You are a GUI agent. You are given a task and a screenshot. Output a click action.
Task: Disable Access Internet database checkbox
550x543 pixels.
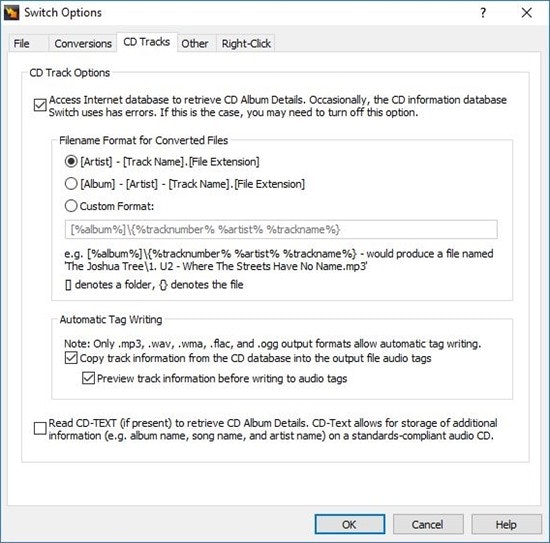point(40,105)
